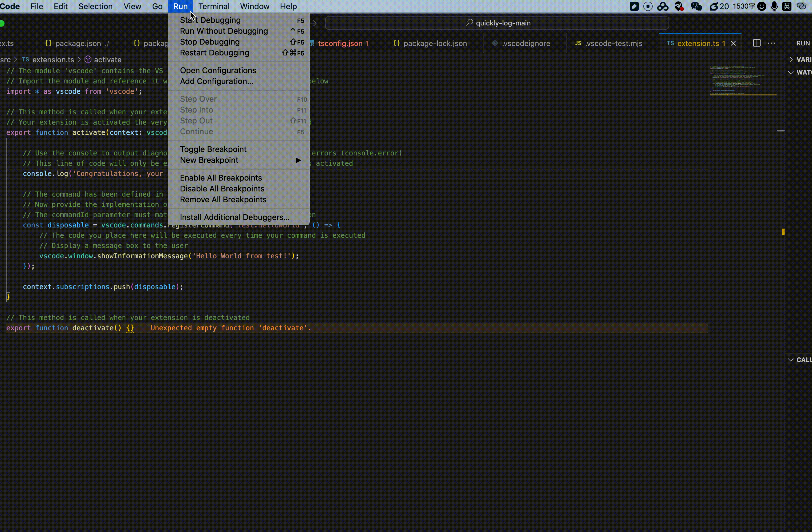This screenshot has width=812, height=532.
Task: Click the screen record stop icon
Action: (x=647, y=7)
